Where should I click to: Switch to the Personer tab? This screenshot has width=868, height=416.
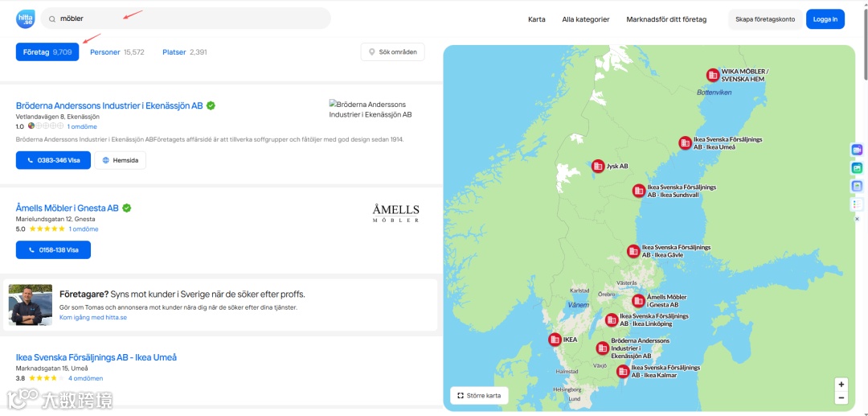[117, 52]
